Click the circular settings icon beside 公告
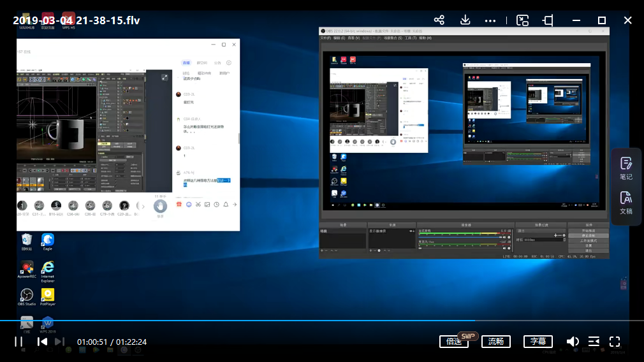 [x=229, y=63]
